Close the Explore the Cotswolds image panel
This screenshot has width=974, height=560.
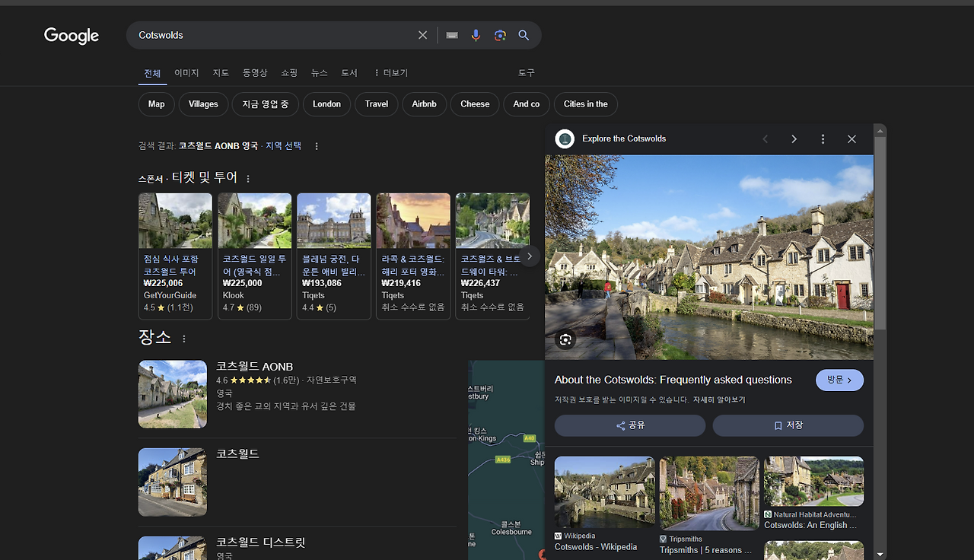[x=851, y=139]
